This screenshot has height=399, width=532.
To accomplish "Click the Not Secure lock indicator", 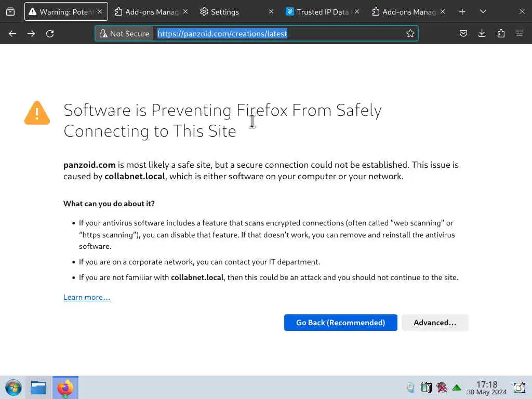I will click(x=124, y=34).
